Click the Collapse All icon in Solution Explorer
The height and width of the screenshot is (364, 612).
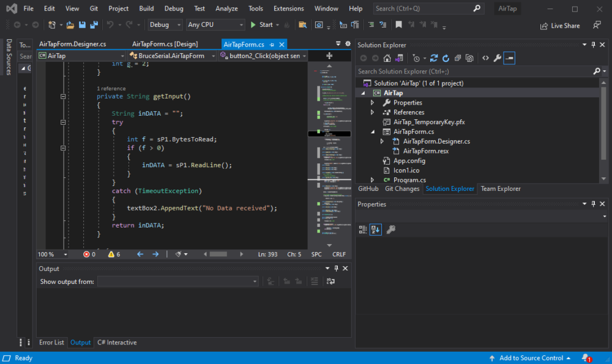[x=458, y=58]
